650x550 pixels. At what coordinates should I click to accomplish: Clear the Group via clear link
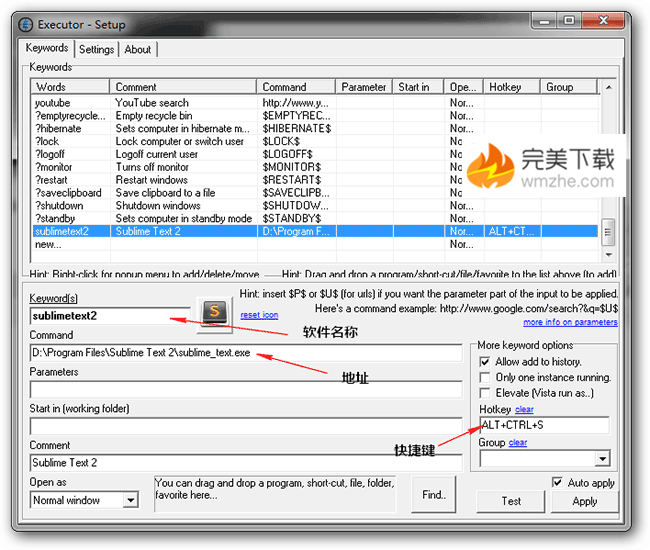tap(517, 443)
